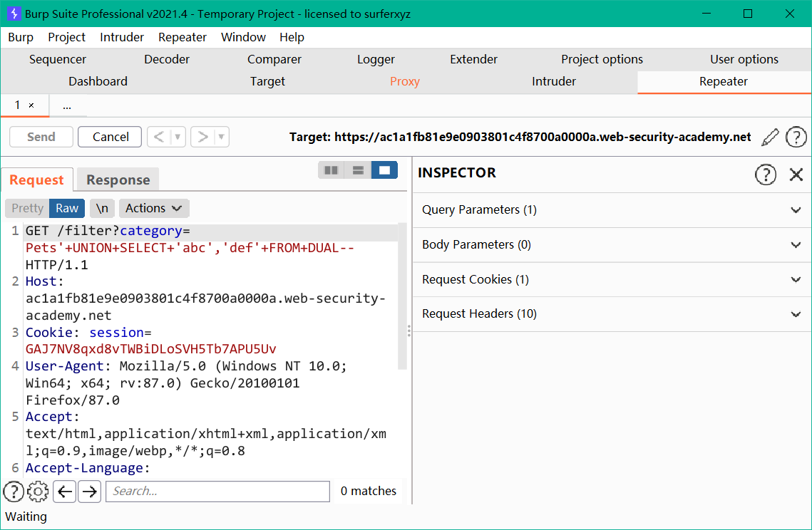Open search settings gear icon

click(x=38, y=492)
